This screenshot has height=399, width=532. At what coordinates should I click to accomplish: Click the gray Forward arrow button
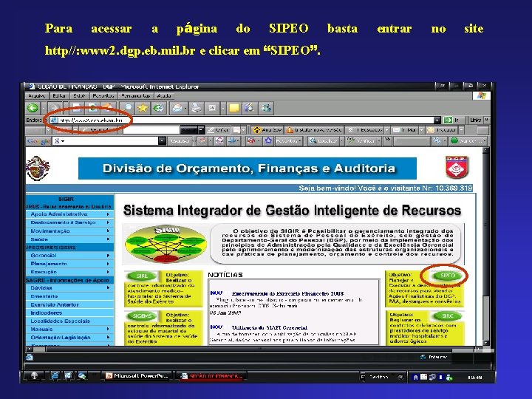54,108
